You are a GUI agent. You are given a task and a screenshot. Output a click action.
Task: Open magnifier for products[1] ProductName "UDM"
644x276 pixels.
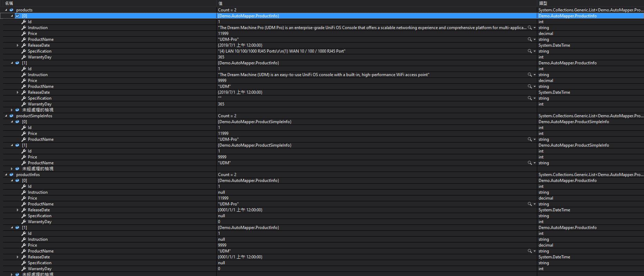click(530, 86)
